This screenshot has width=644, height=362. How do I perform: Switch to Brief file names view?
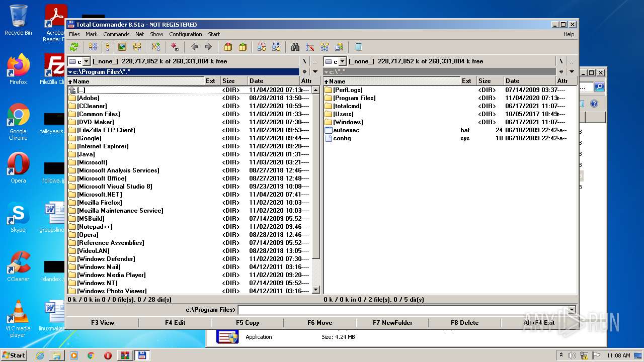click(93, 47)
